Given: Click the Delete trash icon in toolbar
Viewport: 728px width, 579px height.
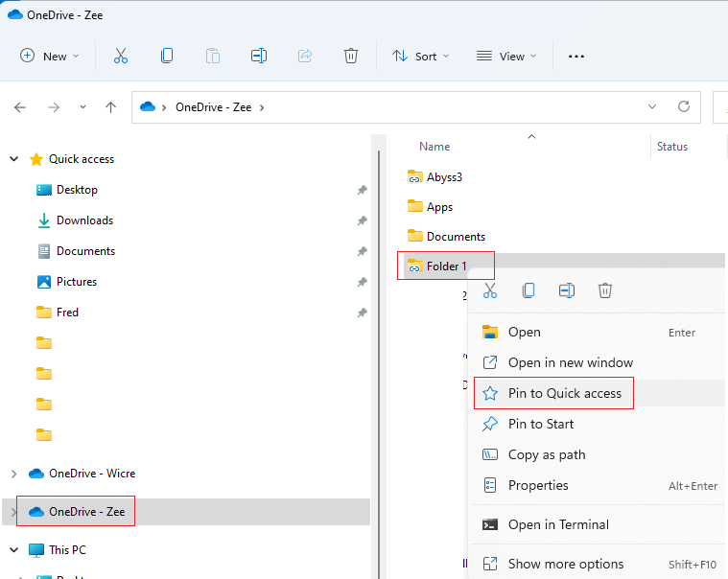Looking at the screenshot, I should pyautogui.click(x=350, y=57).
